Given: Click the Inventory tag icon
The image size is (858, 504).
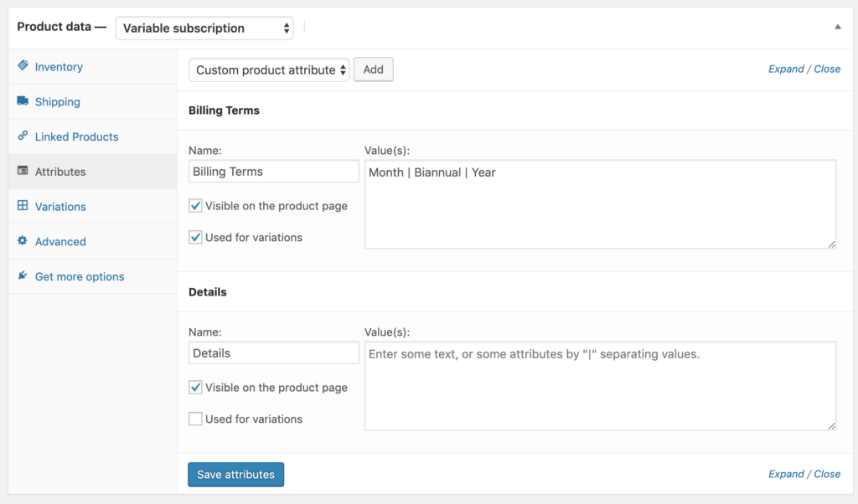Looking at the screenshot, I should [x=23, y=66].
